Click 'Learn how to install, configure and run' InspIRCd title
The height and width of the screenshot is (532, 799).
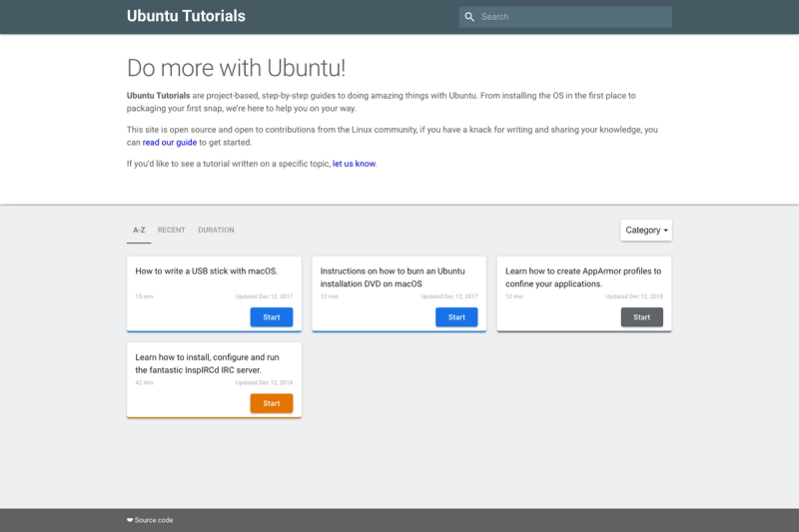(207, 363)
